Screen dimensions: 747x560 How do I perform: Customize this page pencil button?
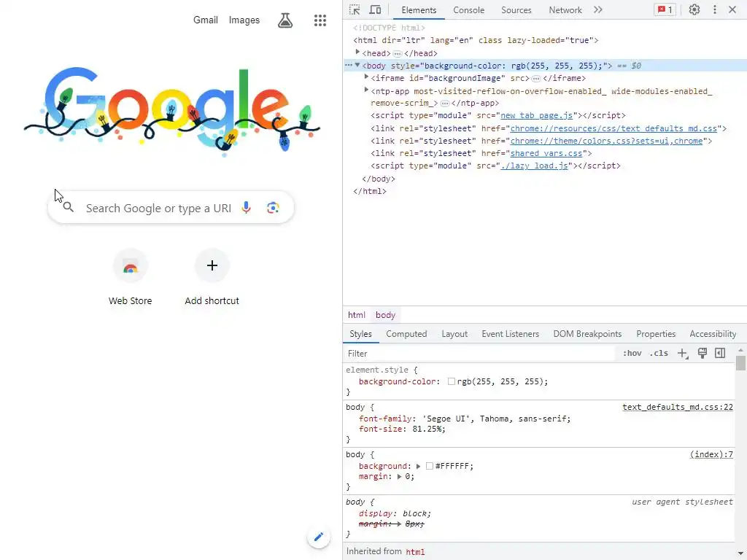point(319,537)
